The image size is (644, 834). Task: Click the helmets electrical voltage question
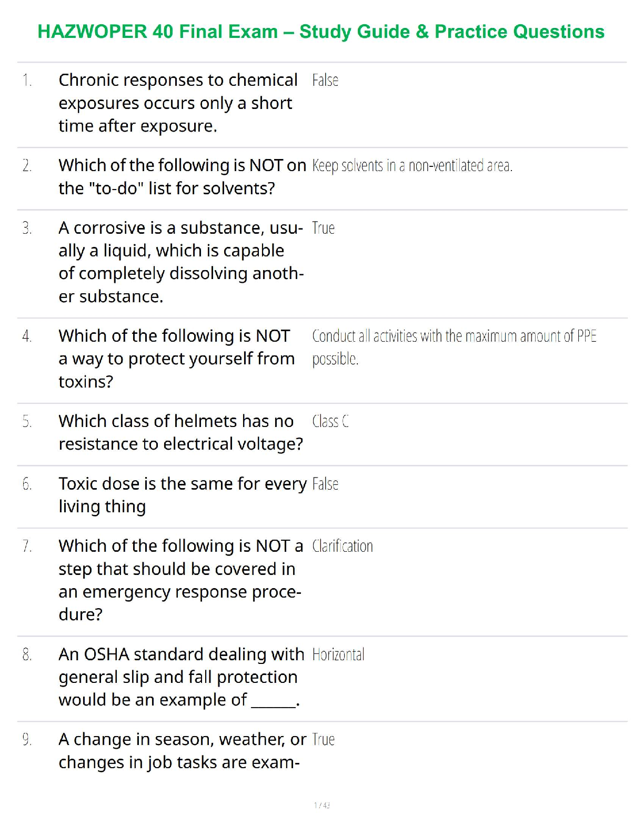click(180, 432)
